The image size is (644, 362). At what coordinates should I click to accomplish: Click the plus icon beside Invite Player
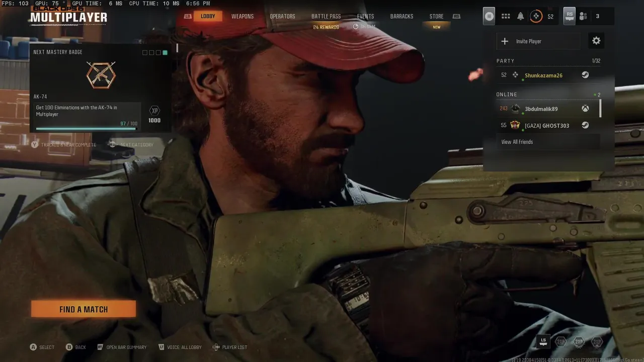click(505, 41)
